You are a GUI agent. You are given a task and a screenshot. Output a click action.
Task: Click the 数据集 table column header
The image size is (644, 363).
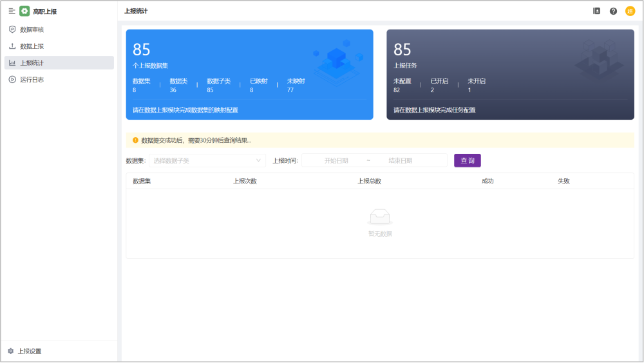coord(142,181)
